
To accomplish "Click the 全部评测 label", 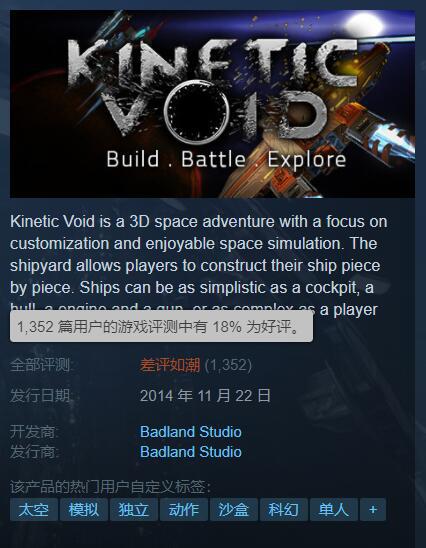I will (42, 365).
